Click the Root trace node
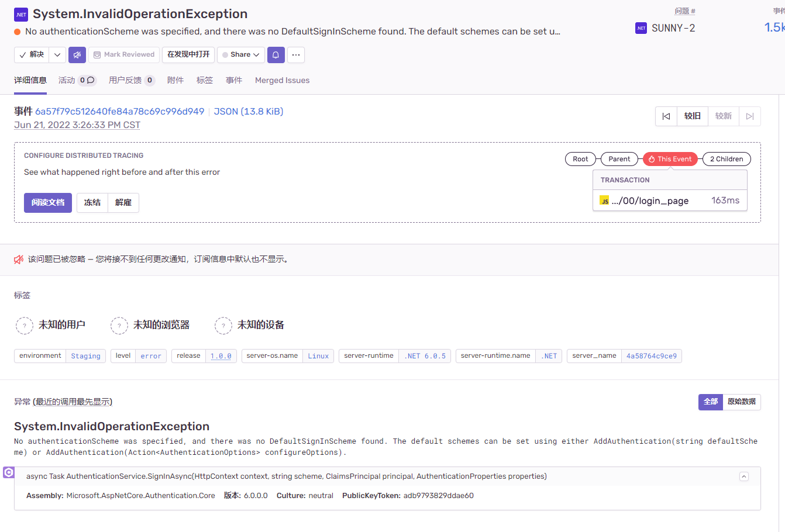The height and width of the screenshot is (532, 785). coord(581,159)
